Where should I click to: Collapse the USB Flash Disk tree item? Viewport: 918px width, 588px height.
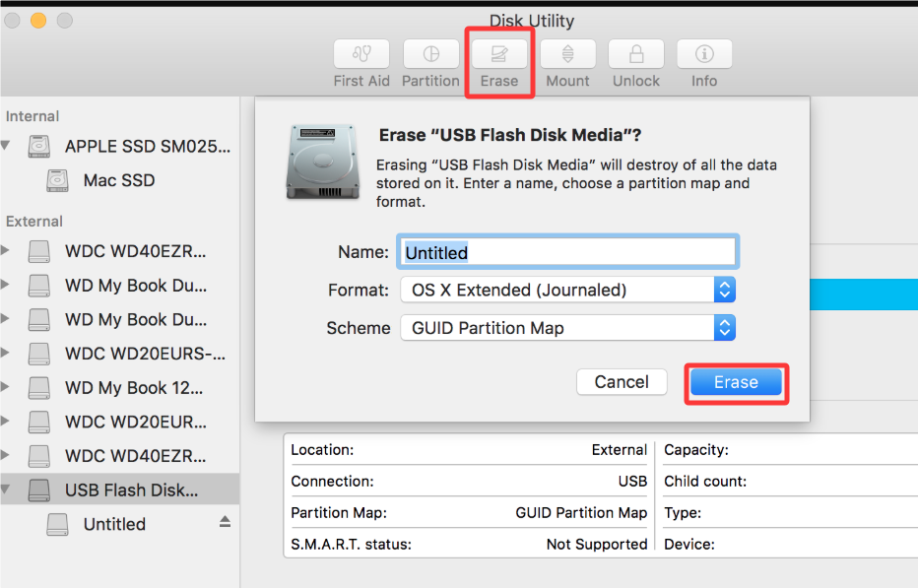6,490
